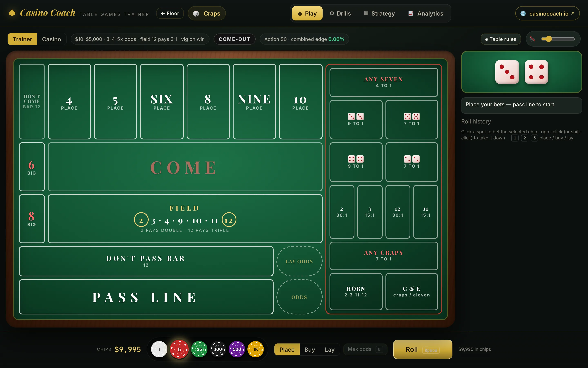Open the Strategy tab
This screenshot has height=368, width=588.
click(379, 13)
